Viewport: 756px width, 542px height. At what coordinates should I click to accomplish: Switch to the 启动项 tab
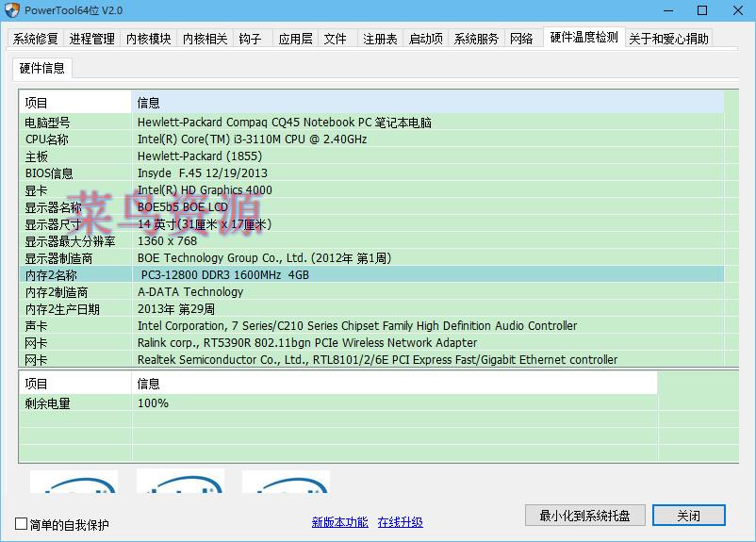[425, 39]
